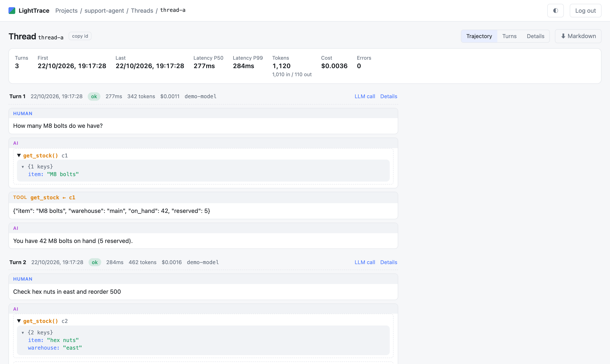Click the Latency P50 value 277ms
Image resolution: width=610 pixels, height=364 pixels.
(204, 66)
